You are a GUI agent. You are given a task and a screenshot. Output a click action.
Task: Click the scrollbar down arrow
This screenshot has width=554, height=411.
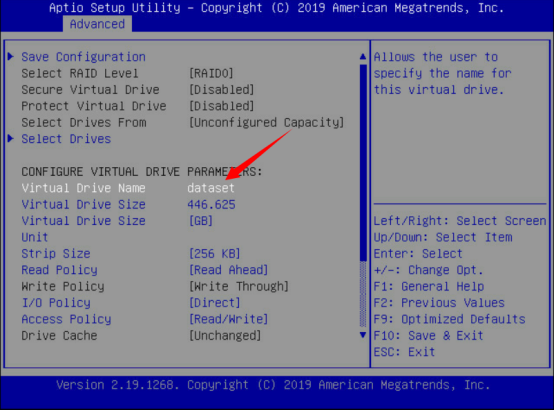pyautogui.click(x=363, y=335)
